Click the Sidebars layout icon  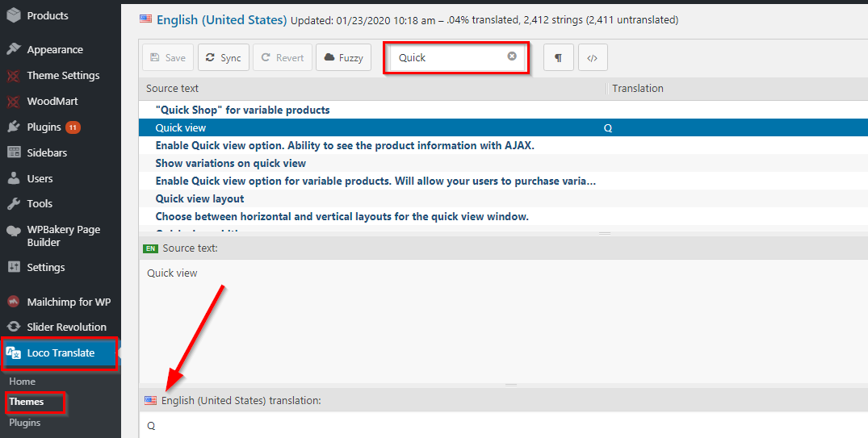[13, 152]
